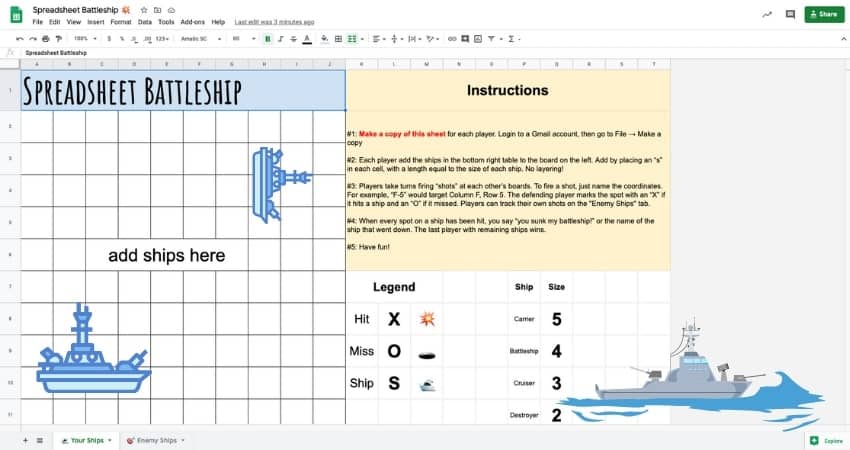Star this Spreadsheet Battleship document
This screenshot has width=850, height=450.
(144, 9)
